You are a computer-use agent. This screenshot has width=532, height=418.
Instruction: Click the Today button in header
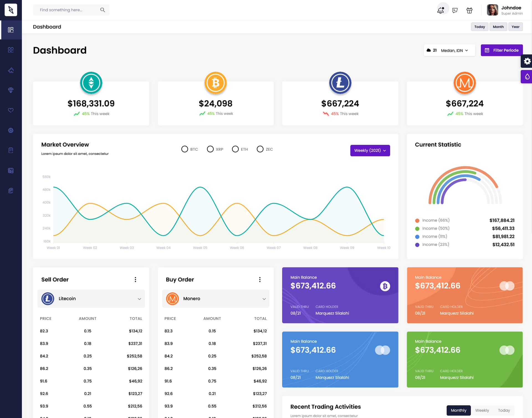point(479,27)
